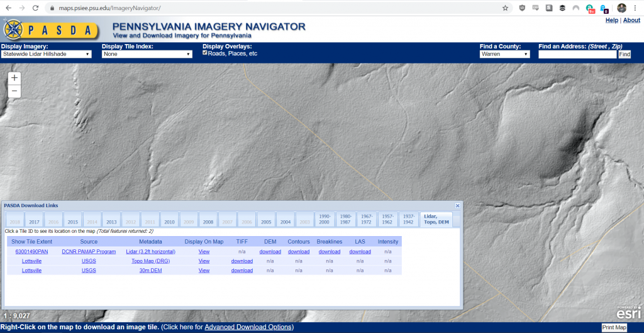The height and width of the screenshot is (333, 644).
Task: Click the browser address bar URL
Action: click(x=109, y=8)
